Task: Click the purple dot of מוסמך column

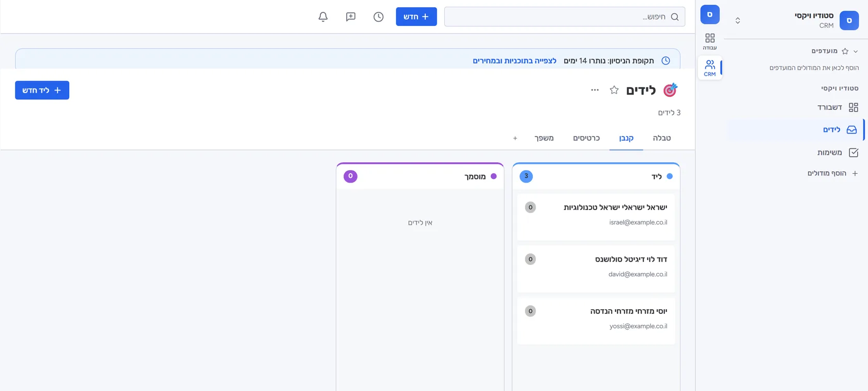Action: 493,176
